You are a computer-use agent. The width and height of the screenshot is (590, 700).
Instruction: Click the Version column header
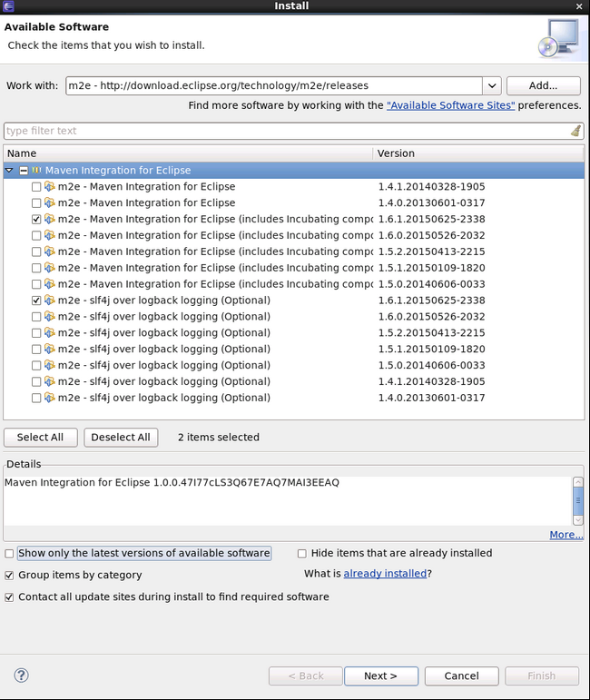click(x=478, y=153)
